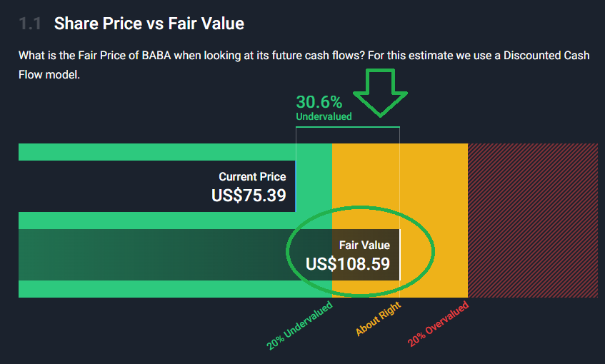
Task: Click the Fair Value label
Action: coord(364,246)
